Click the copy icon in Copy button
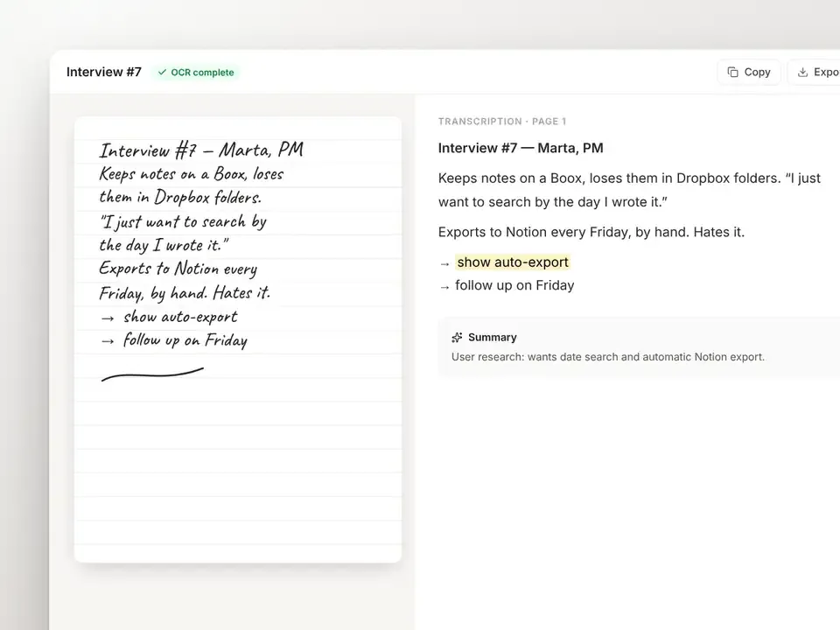This screenshot has height=630, width=840. [733, 73]
